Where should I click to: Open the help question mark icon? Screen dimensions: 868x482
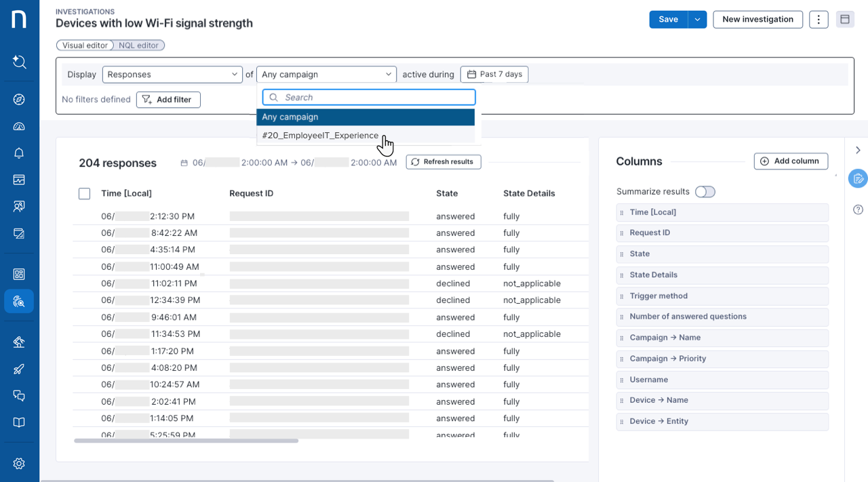(x=858, y=209)
